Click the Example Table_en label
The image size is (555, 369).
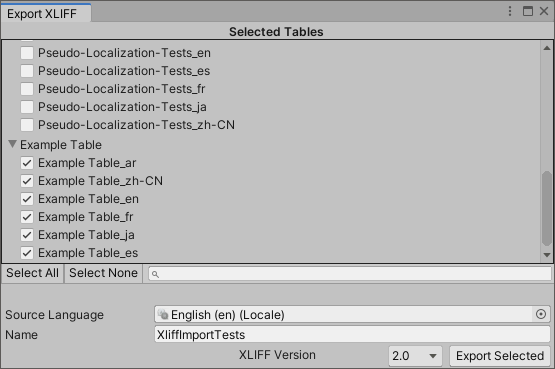pos(88,199)
